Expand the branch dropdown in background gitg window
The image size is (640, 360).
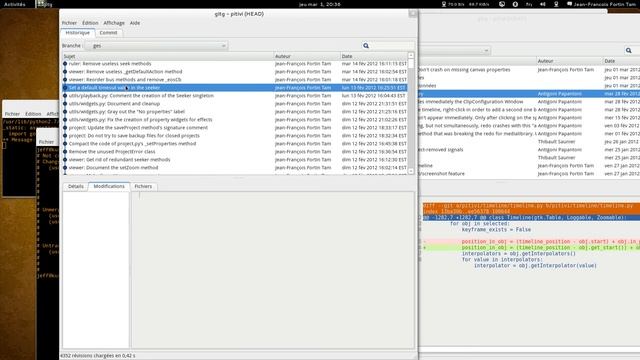point(455,51)
